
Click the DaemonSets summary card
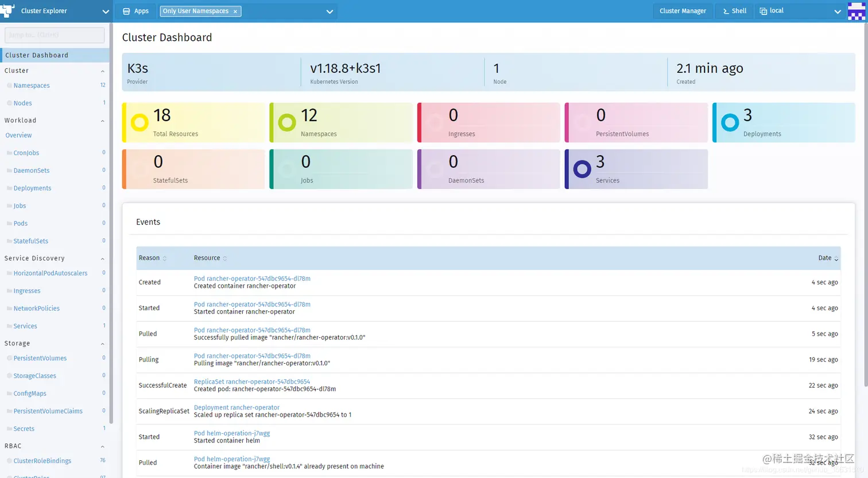pyautogui.click(x=489, y=169)
